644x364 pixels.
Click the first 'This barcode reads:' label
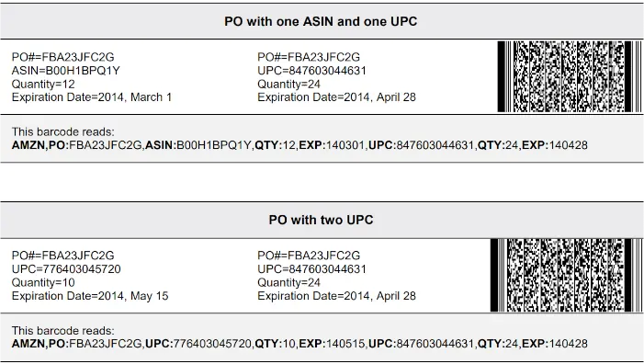point(62,131)
